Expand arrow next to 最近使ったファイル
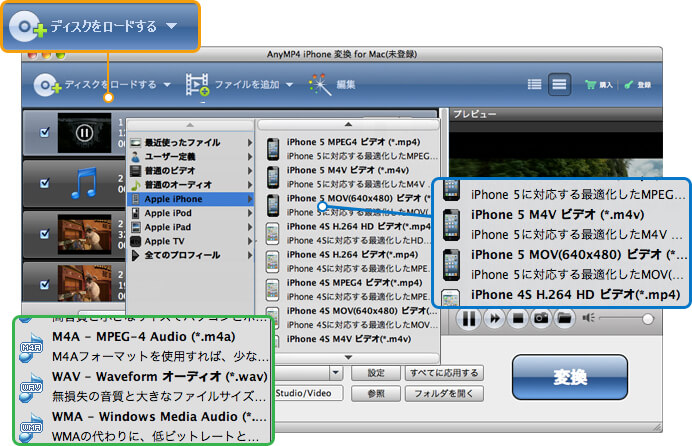Viewport: 692px width, 446px height. tap(250, 142)
